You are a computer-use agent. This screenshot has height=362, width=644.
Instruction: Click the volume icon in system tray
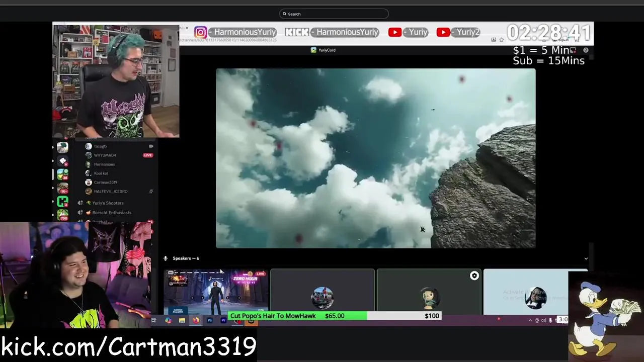543,320
